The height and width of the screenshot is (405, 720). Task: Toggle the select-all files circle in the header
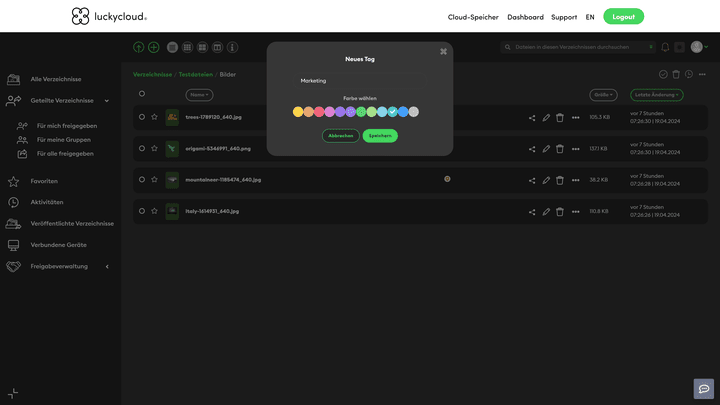click(142, 94)
